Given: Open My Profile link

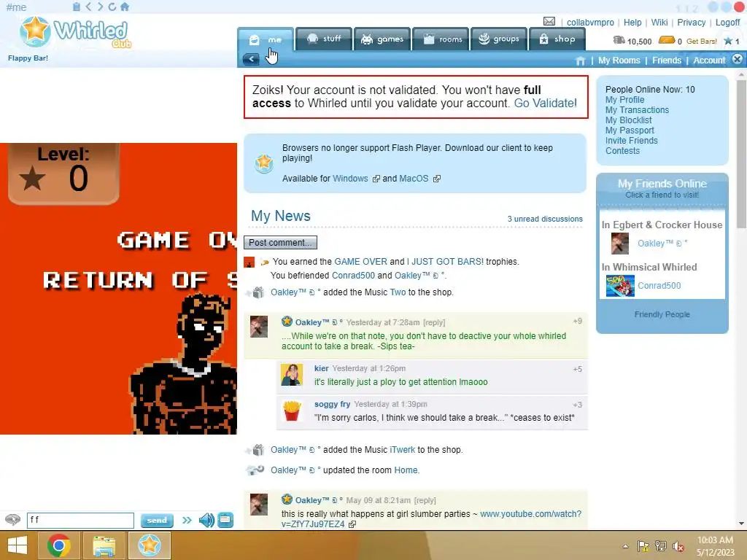Looking at the screenshot, I should 624,100.
